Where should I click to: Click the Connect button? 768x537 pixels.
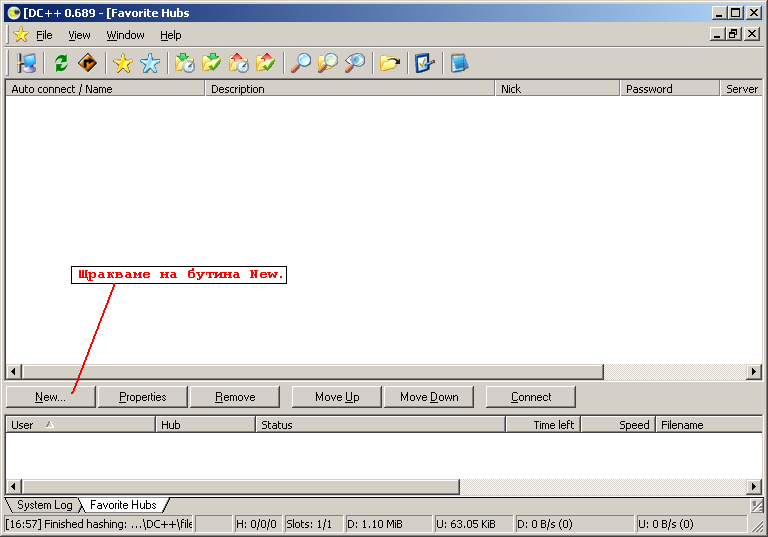[x=531, y=397]
